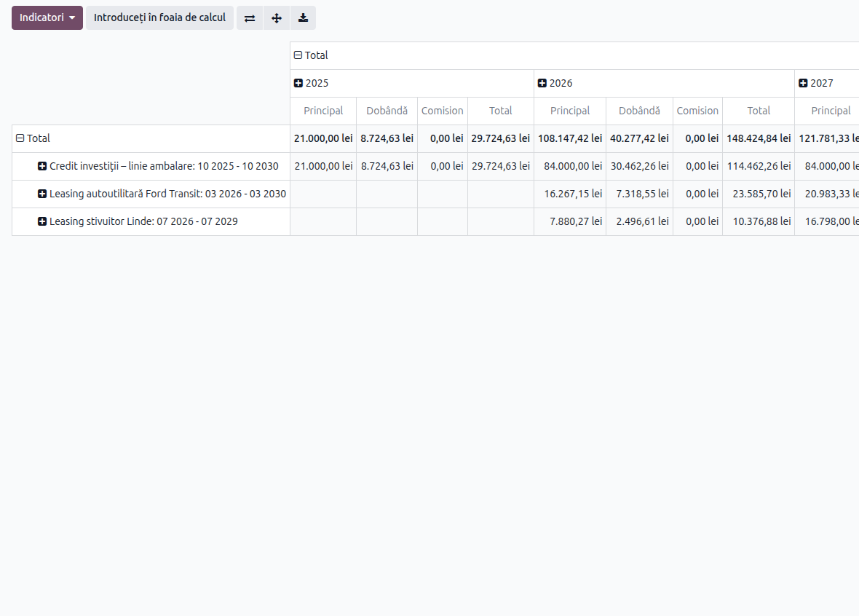The height and width of the screenshot is (616, 859).
Task: Sort by the 2026 Comision column header
Action: pyautogui.click(x=697, y=111)
